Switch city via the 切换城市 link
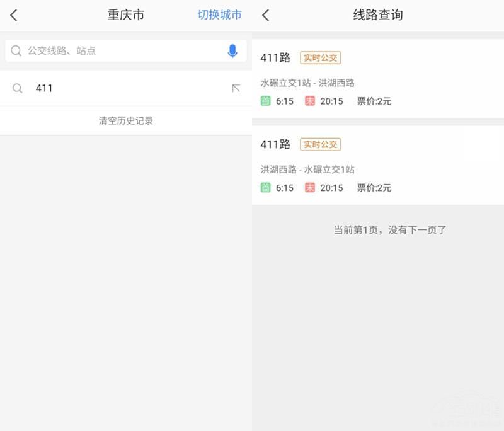The height and width of the screenshot is (431, 504). coord(219,15)
